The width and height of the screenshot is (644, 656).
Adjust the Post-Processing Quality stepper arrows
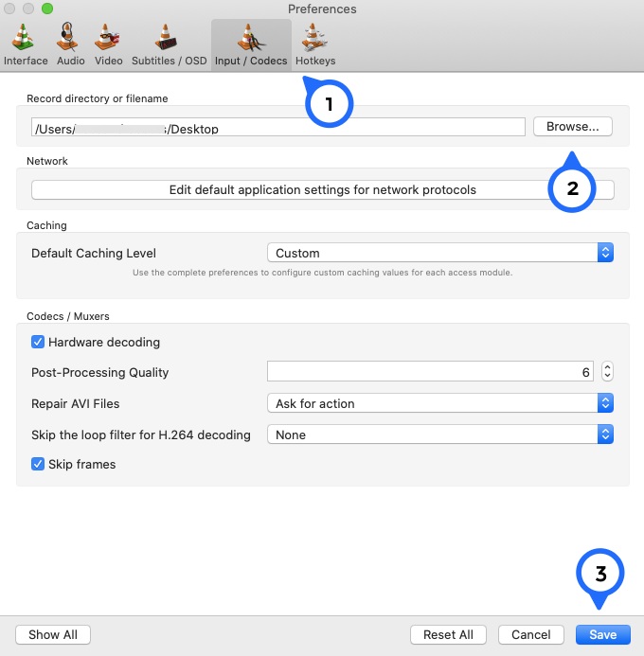click(607, 371)
